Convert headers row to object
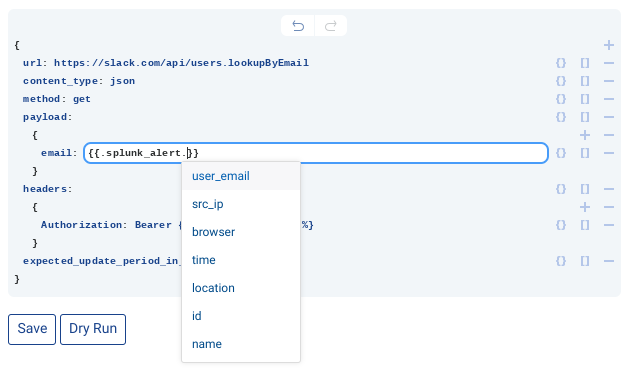 (x=561, y=189)
